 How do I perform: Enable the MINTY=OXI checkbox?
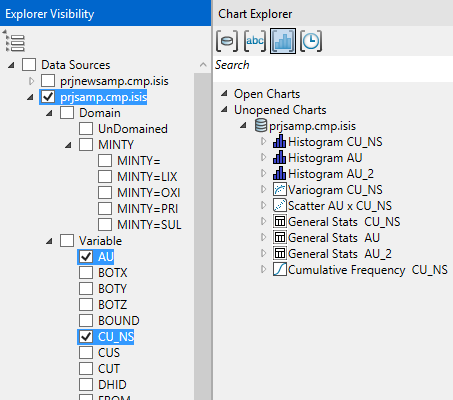(105, 193)
